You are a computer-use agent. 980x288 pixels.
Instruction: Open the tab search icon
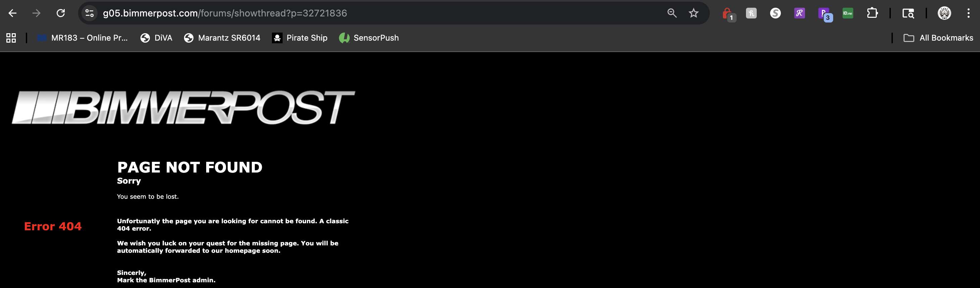coord(908,13)
